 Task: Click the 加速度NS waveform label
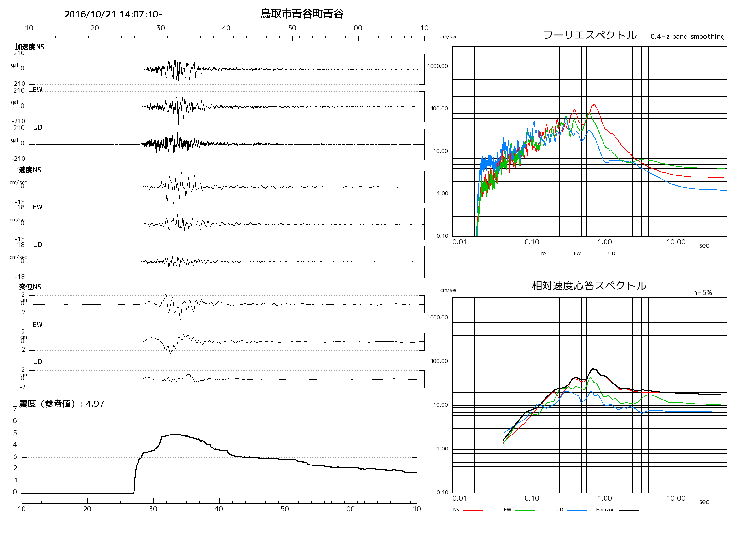click(x=30, y=47)
